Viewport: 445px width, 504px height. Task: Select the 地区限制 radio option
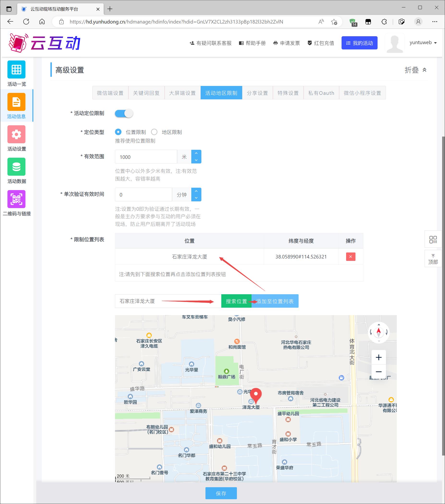pos(154,132)
